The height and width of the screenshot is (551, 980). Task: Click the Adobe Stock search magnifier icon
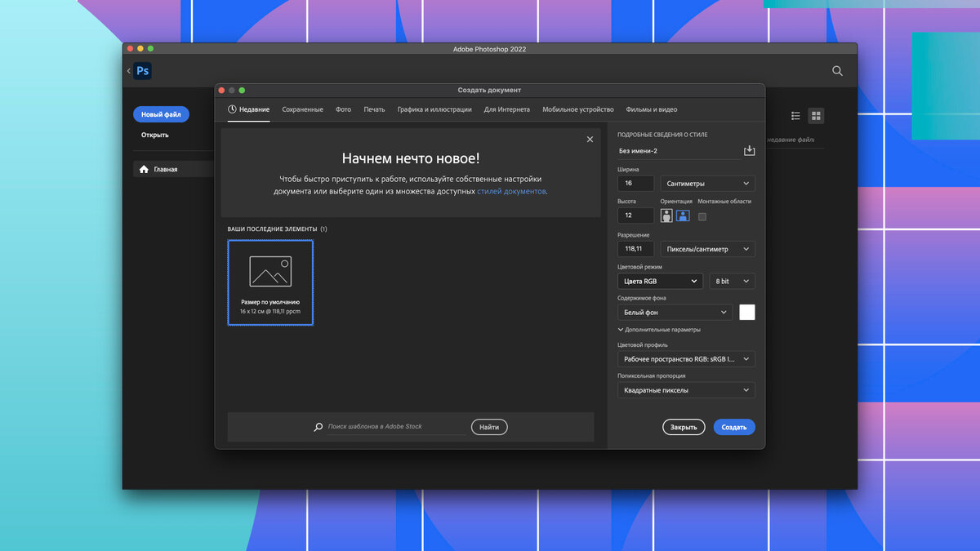(x=318, y=427)
